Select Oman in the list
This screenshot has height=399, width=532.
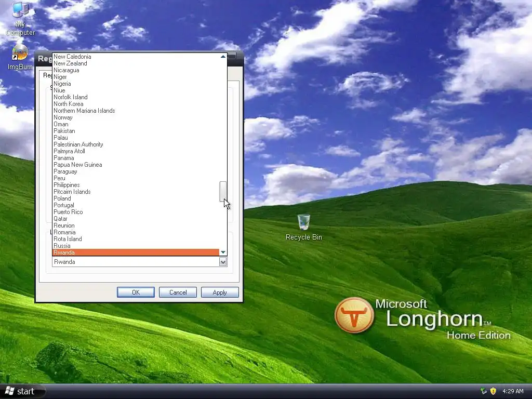[x=136, y=124]
